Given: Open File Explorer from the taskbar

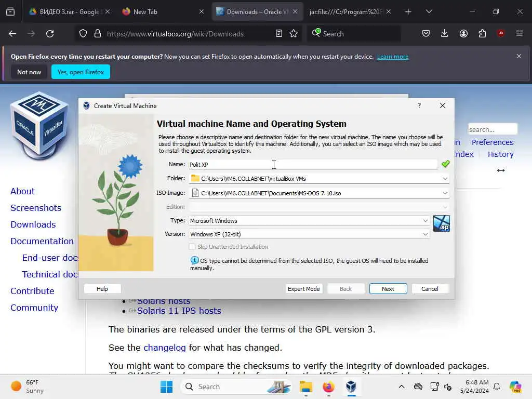Looking at the screenshot, I should (x=305, y=387).
